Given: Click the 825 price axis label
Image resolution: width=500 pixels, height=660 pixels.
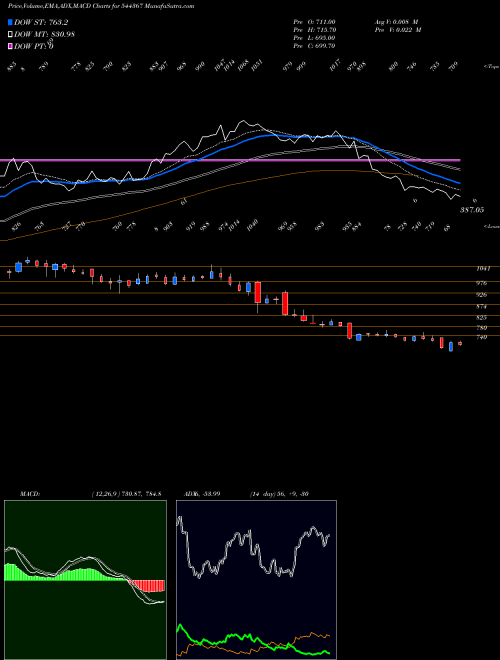Looking at the screenshot, I should [x=481, y=318].
